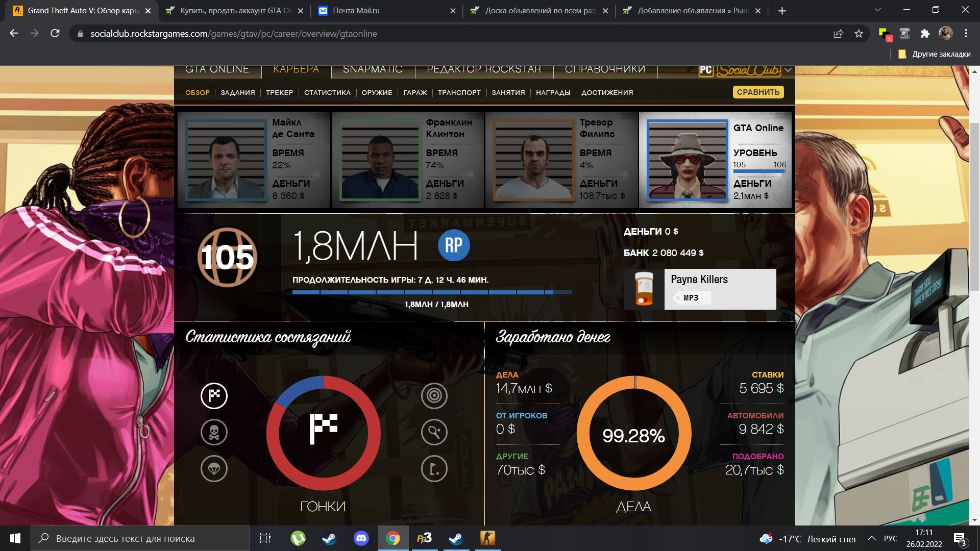Show hidden system tray icons
The height and width of the screenshot is (551, 980).
click(872, 538)
